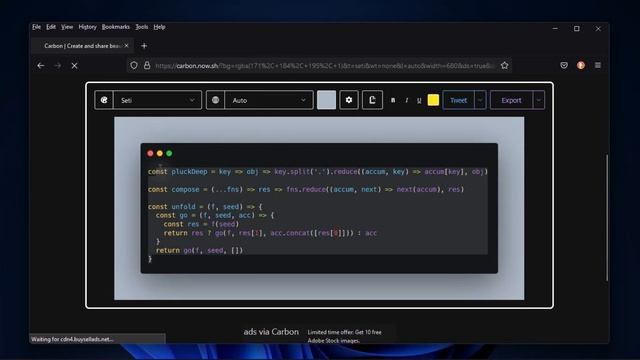Open the Seti theme dropdown

[x=158, y=100]
